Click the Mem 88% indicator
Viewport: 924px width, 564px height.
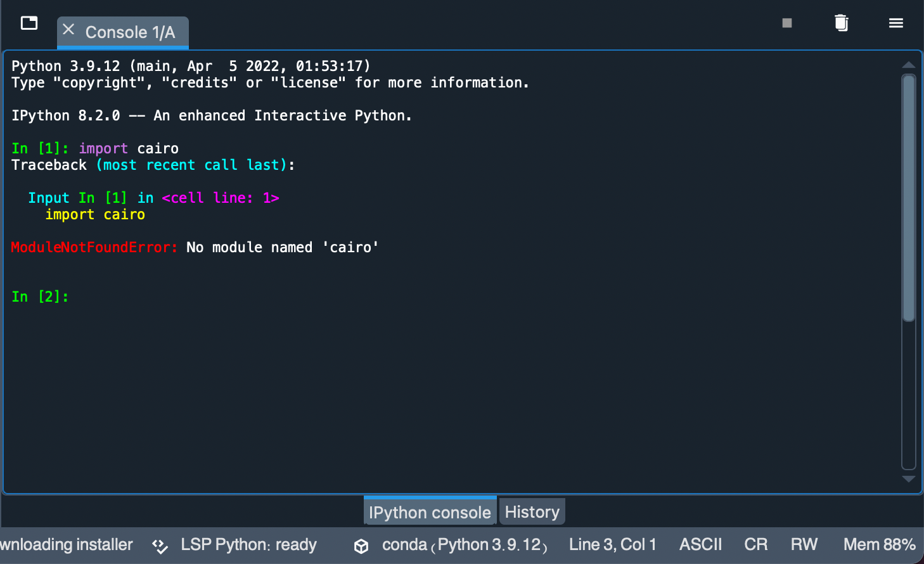pyautogui.click(x=879, y=544)
